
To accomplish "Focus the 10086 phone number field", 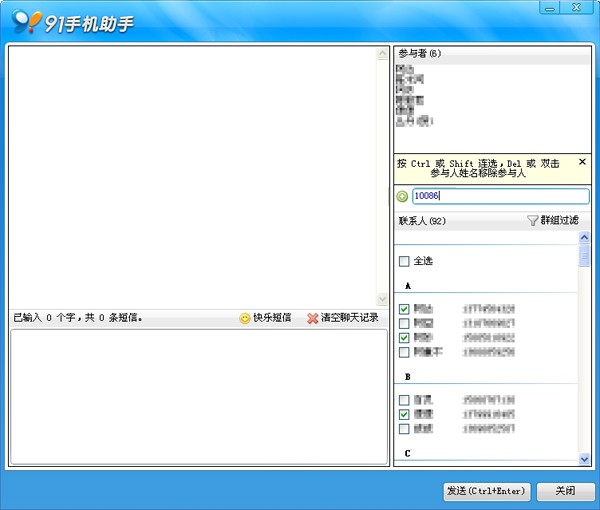I will pyautogui.click(x=501, y=196).
